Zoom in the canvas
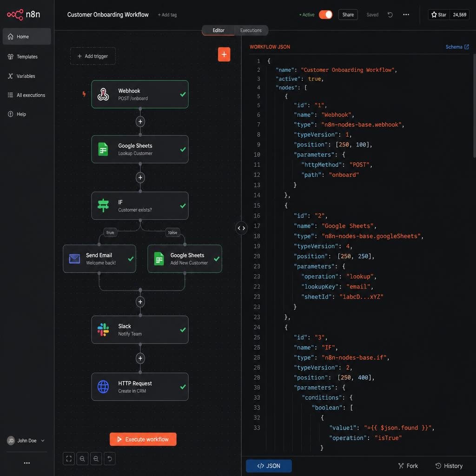Screen dimensions: 476x476 pyautogui.click(x=82, y=459)
